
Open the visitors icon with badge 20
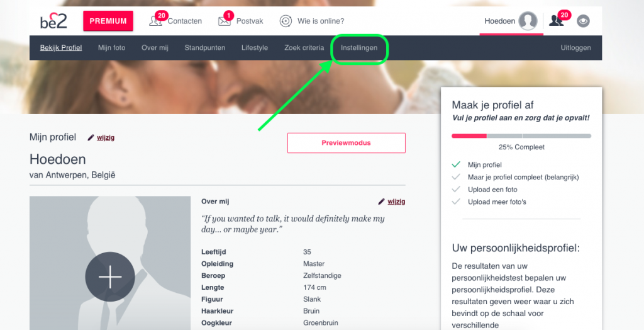coord(556,21)
